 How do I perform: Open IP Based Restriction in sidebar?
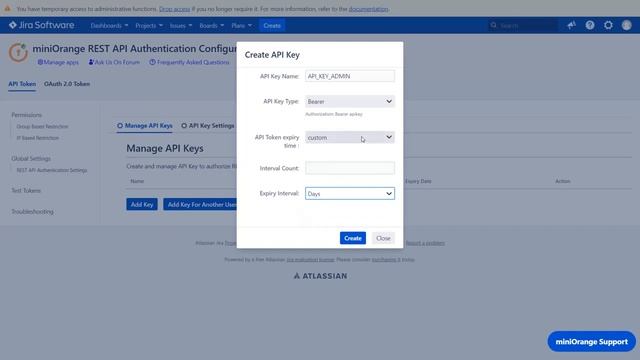(38, 138)
